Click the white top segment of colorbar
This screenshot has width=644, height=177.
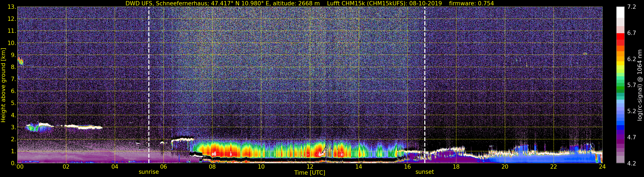click(x=620, y=12)
